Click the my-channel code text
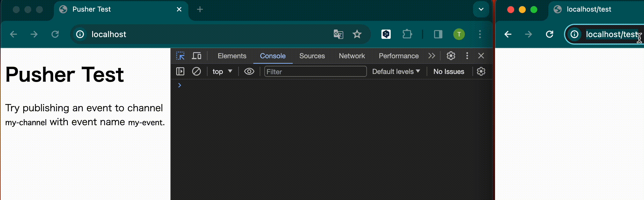The width and height of the screenshot is (644, 200). click(26, 123)
